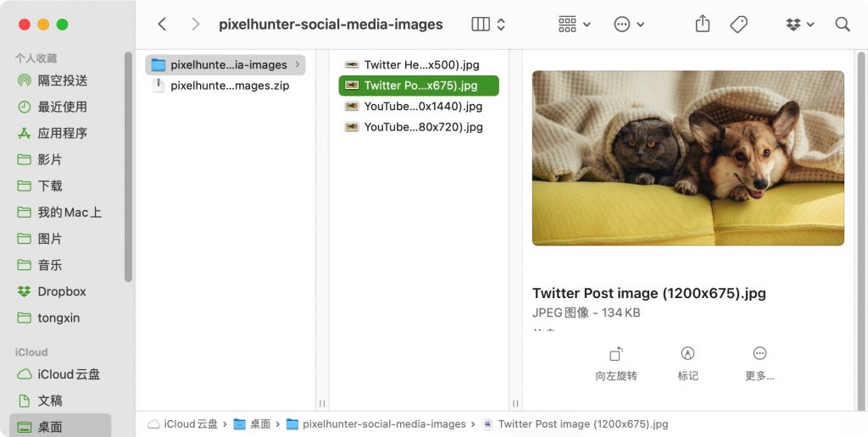
Task: Click pixelhunter-social-media-images in the path bar
Action: [x=376, y=424]
